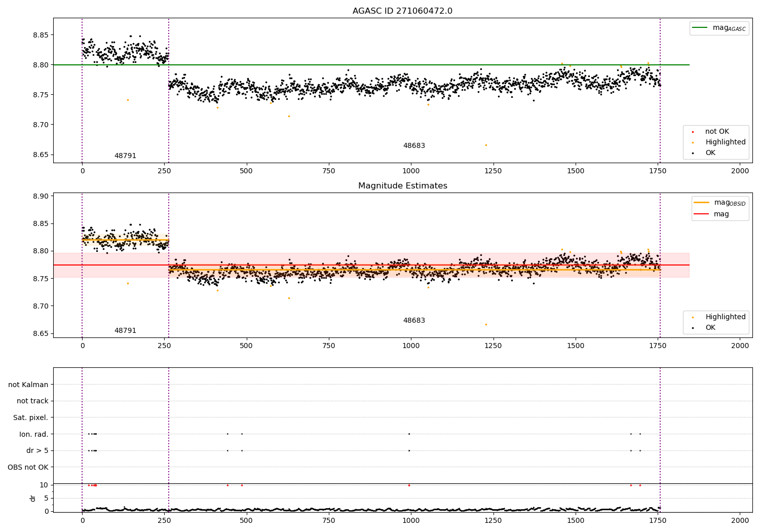Image resolution: width=760 pixels, height=532 pixels.
Task: Click the red dot beside 'not OK' legend
Action: 693,132
